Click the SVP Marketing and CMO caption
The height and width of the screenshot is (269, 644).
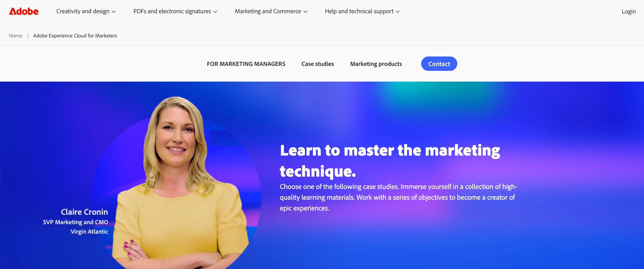[x=75, y=222]
